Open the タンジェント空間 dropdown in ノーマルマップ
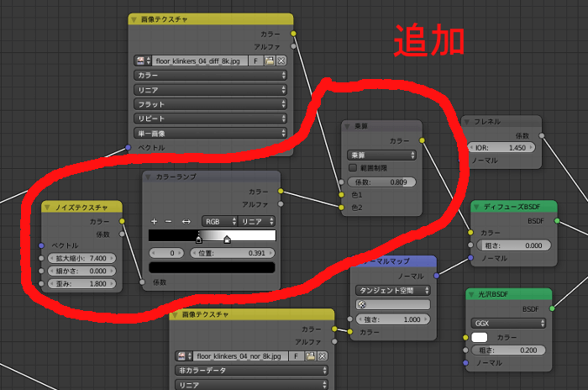 (392, 290)
